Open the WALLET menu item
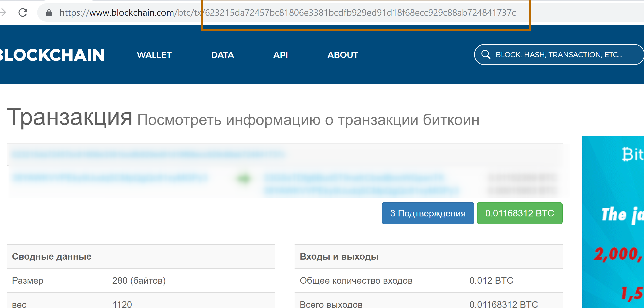Viewport: 644px width, 308px height. (x=154, y=55)
